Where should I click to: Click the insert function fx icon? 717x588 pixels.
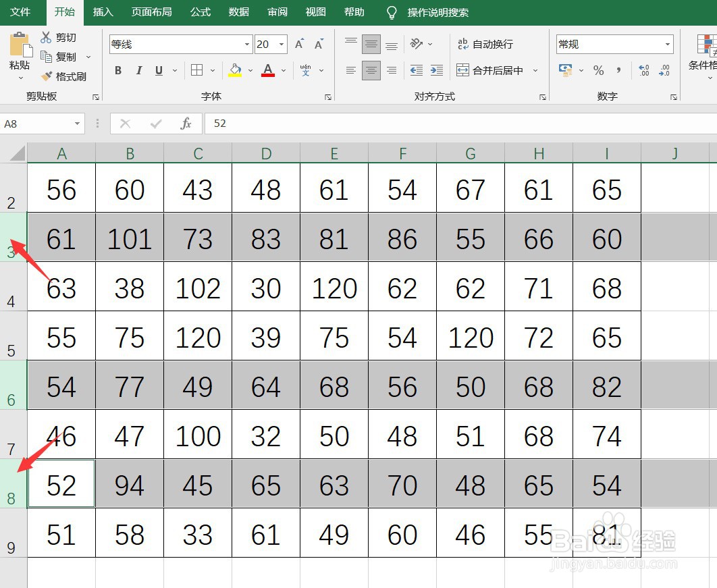[x=186, y=124]
